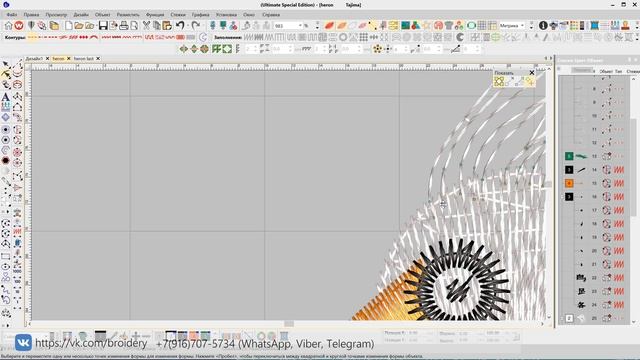Image resolution: width=640 pixels, height=360 pixels.
Task: Open the Правка menu
Action: tap(31, 15)
